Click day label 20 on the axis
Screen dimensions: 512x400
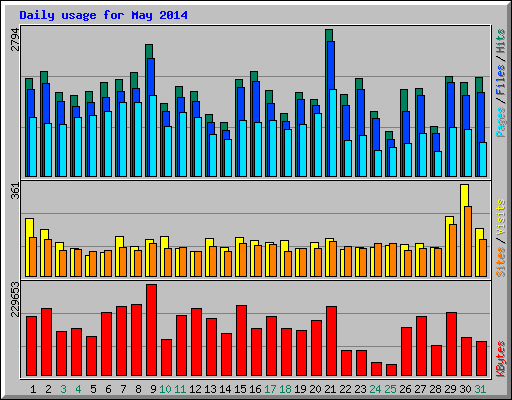tap(315, 389)
